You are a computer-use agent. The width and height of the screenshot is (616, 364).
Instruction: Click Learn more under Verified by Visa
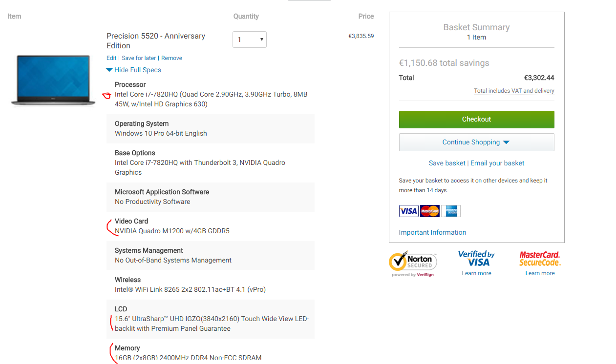coord(476,273)
